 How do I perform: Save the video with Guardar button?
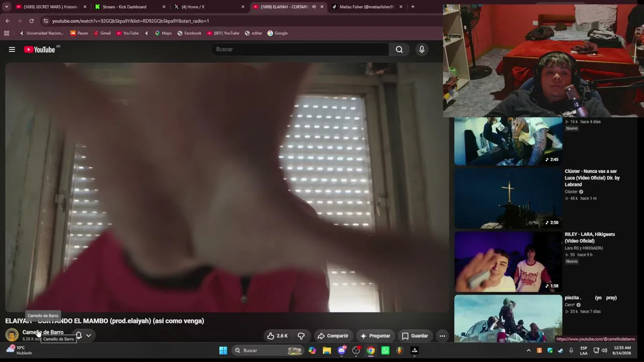pyautogui.click(x=415, y=336)
